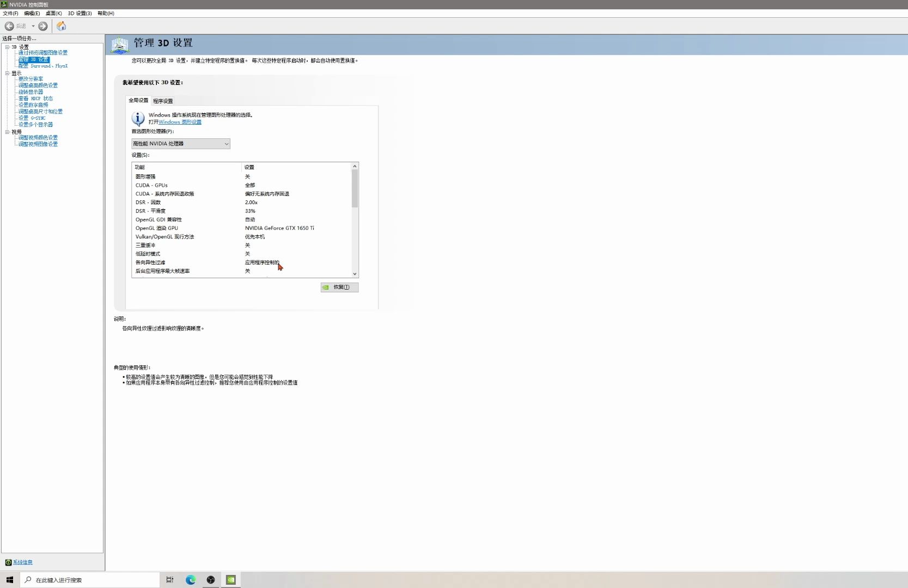The image size is (908, 588).
Task: Click the NVIDIA GeForce GTX 1650 Ti value
Action: 279,228
